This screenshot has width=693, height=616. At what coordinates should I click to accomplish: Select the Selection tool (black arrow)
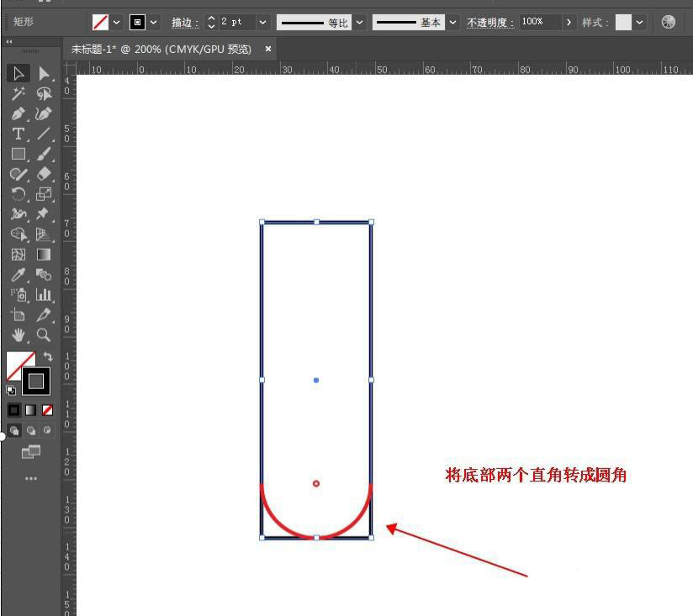[x=19, y=73]
